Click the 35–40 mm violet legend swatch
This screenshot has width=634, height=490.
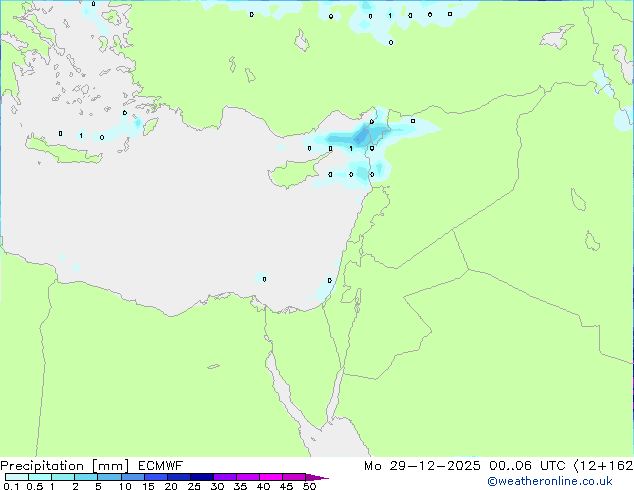click(247, 477)
